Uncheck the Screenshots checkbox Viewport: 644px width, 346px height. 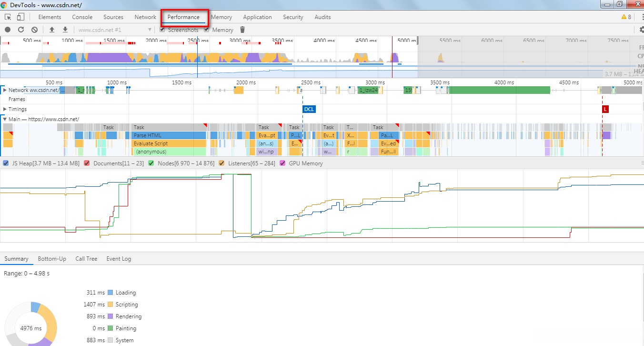(162, 30)
